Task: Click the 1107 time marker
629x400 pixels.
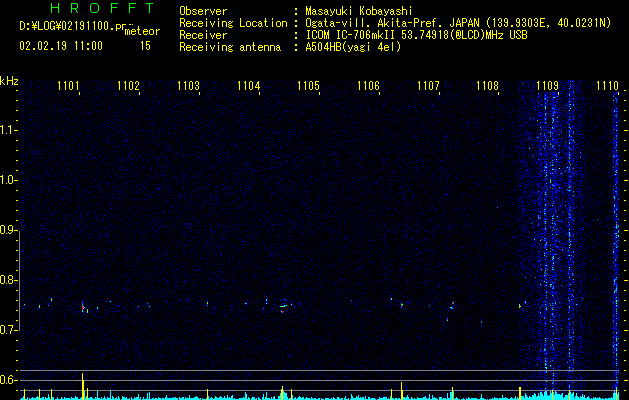Action: [x=428, y=85]
